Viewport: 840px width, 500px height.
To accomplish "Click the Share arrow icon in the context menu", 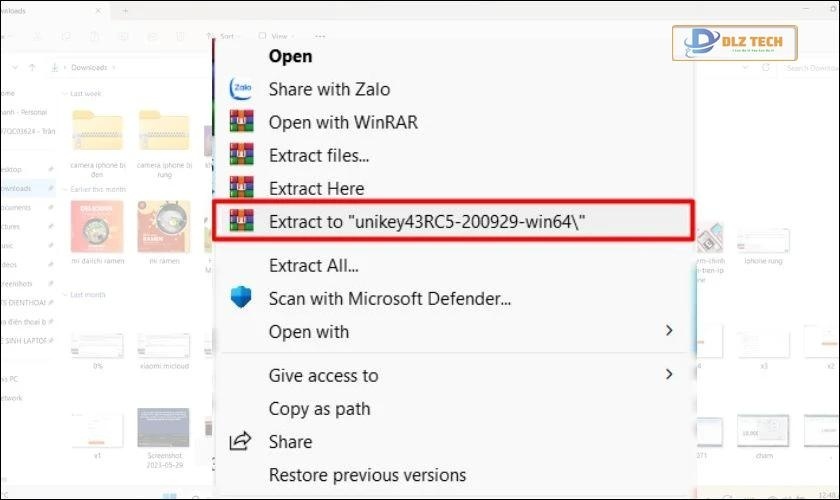I will tap(241, 441).
